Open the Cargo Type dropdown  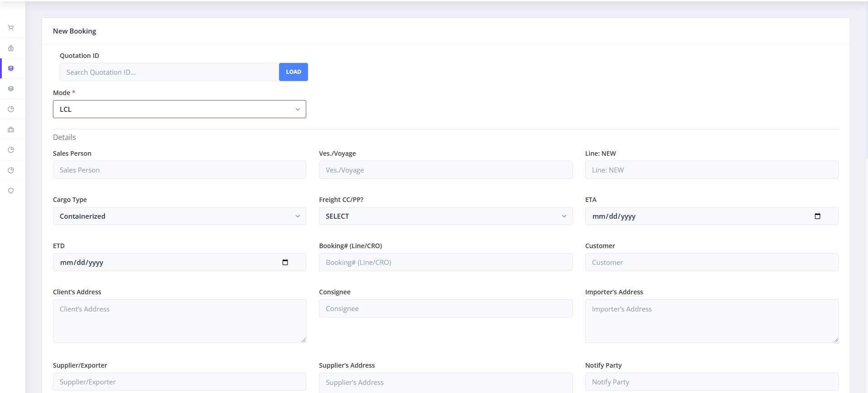(x=179, y=216)
